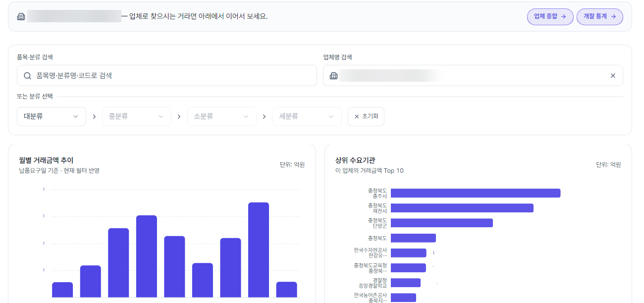Viewport: 644px width, 303px height.
Task: Click the building icon in top banner
Action: 21,16
